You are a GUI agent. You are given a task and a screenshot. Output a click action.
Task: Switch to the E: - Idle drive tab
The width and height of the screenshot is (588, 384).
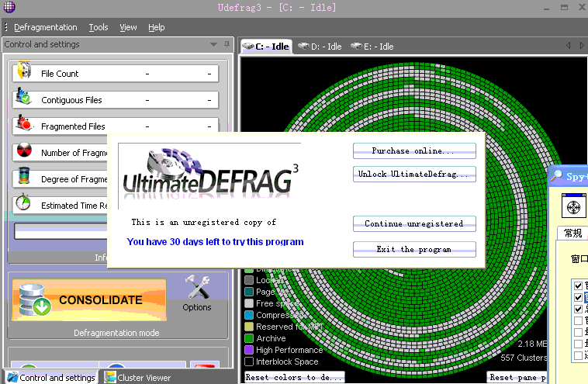[x=372, y=47]
